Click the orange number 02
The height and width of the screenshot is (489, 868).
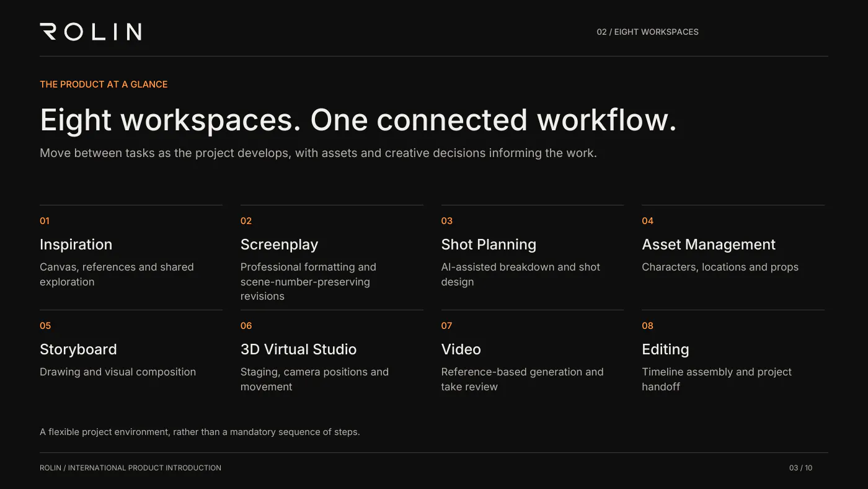[x=246, y=221]
